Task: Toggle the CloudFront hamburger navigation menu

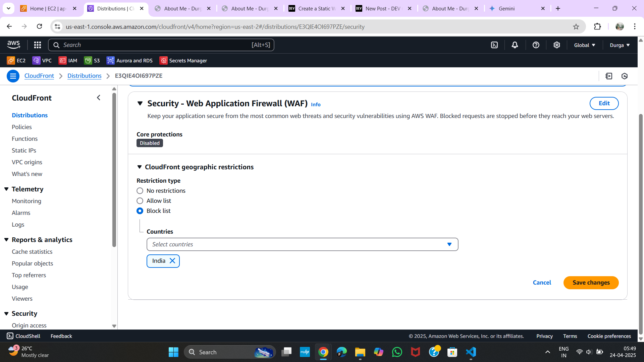Action: coord(13,76)
